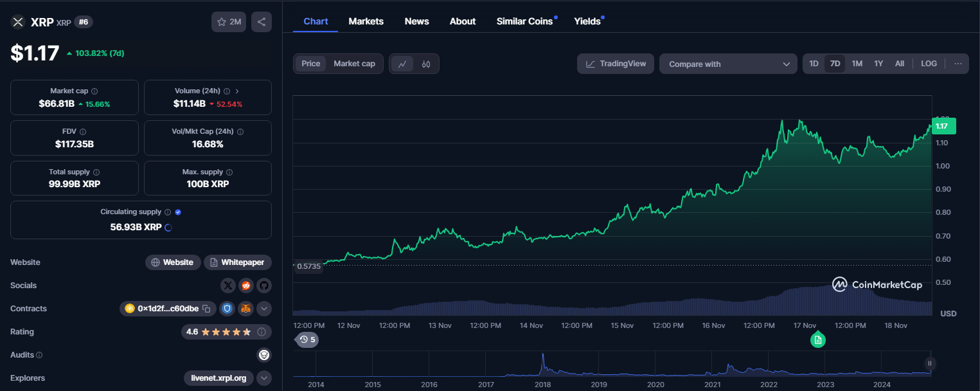Toggle chart to Market cap
Image resolution: width=980 pixels, height=391 pixels.
[x=354, y=64]
